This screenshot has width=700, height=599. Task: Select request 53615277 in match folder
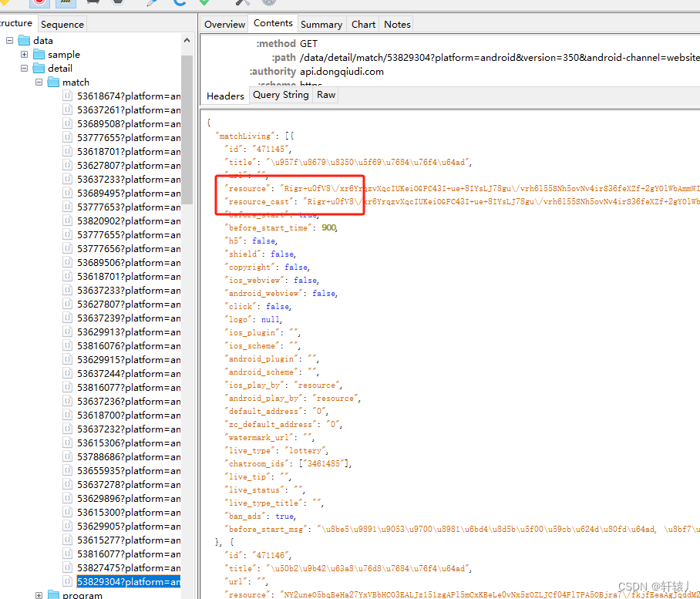pyautogui.click(x=129, y=540)
